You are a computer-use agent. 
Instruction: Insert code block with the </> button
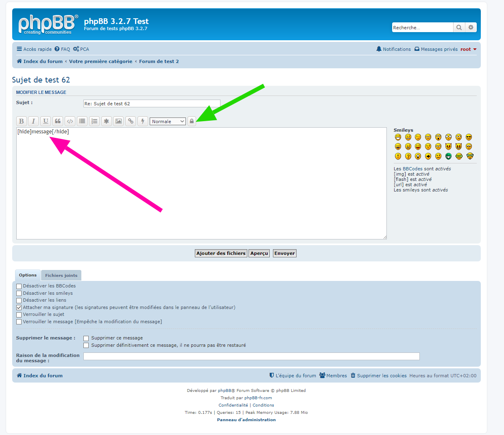pos(70,121)
